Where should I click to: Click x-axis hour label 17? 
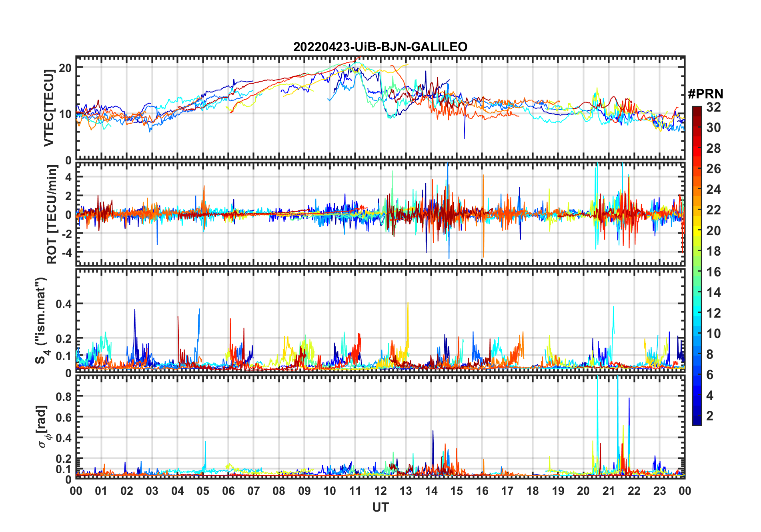click(507, 491)
